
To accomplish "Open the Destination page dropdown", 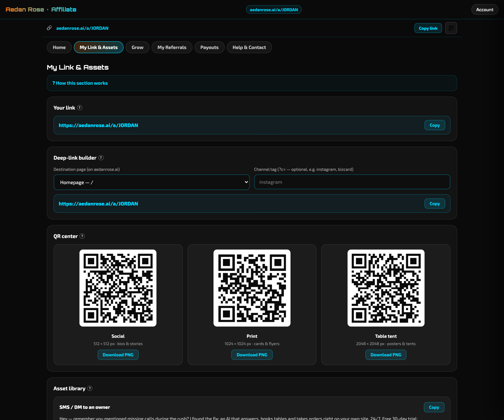I will coord(152,182).
